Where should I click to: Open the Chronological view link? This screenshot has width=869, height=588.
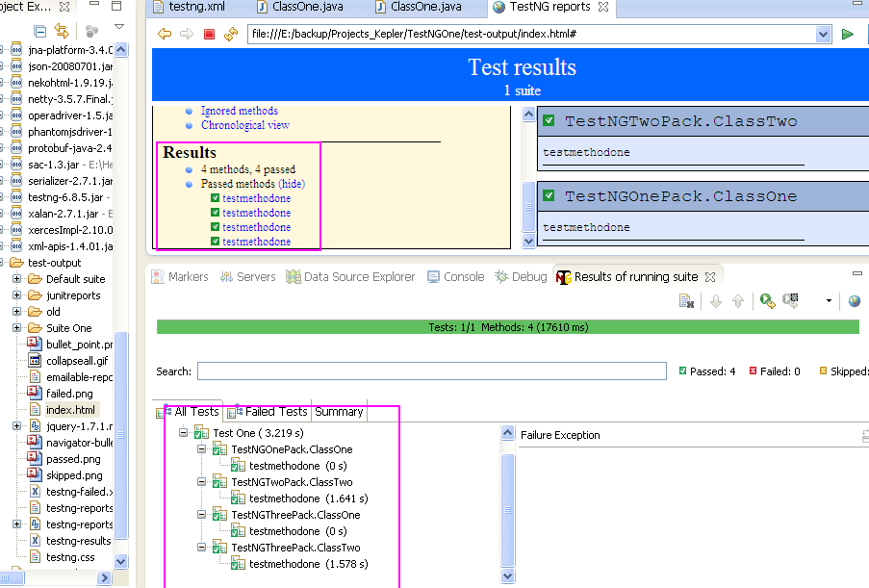point(245,125)
